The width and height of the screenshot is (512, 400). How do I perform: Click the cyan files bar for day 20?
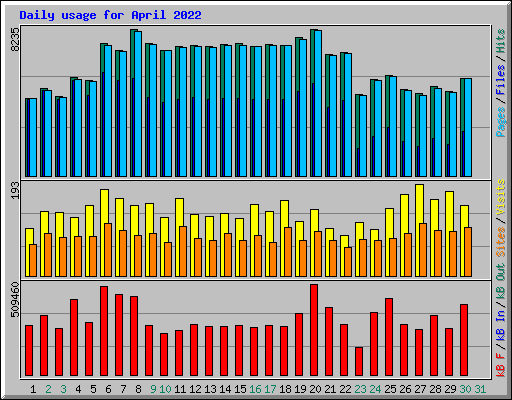tap(318, 104)
